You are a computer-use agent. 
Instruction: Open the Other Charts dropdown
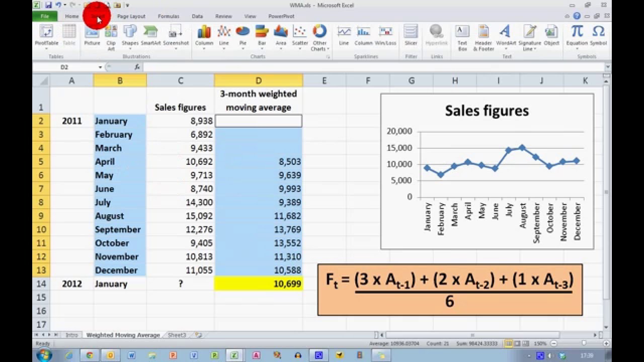click(319, 38)
